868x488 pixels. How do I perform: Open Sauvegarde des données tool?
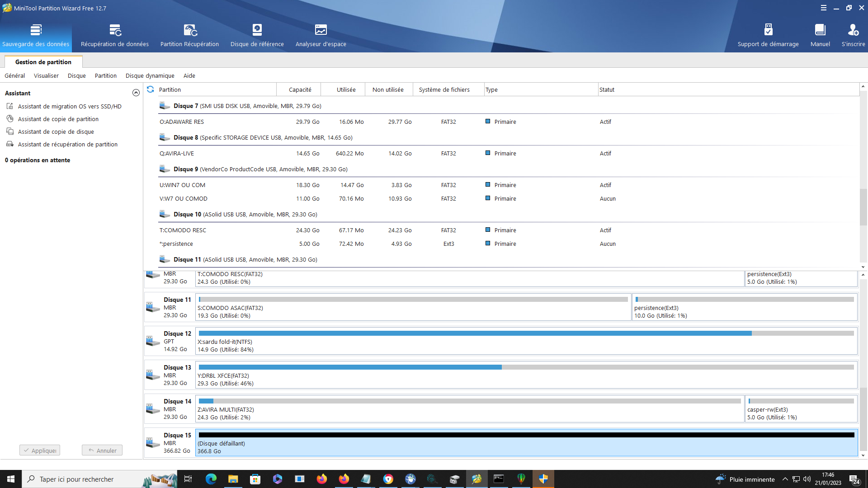point(36,35)
